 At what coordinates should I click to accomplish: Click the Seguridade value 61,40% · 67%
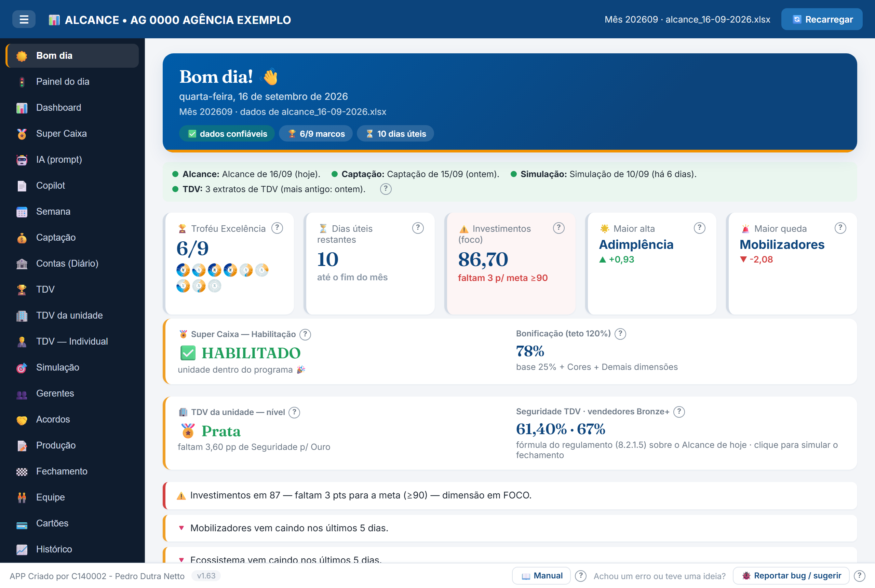(x=561, y=429)
